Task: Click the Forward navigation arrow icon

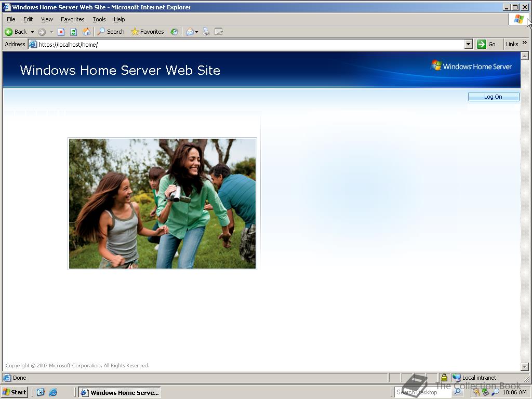Action: pyautogui.click(x=42, y=32)
